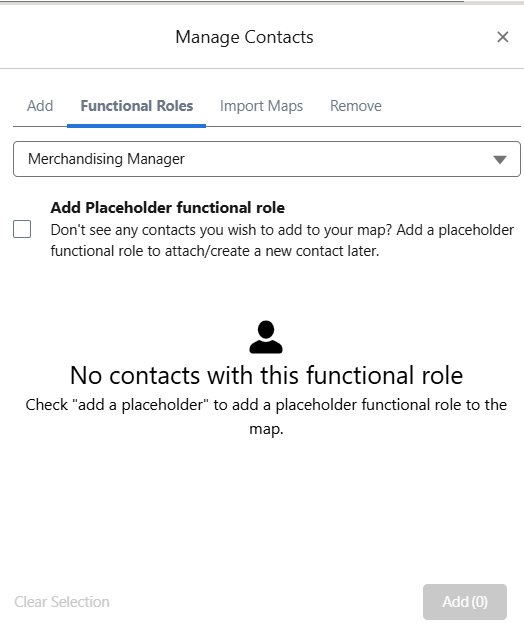
Task: Close the Manage Contacts dialog
Action: click(x=502, y=37)
